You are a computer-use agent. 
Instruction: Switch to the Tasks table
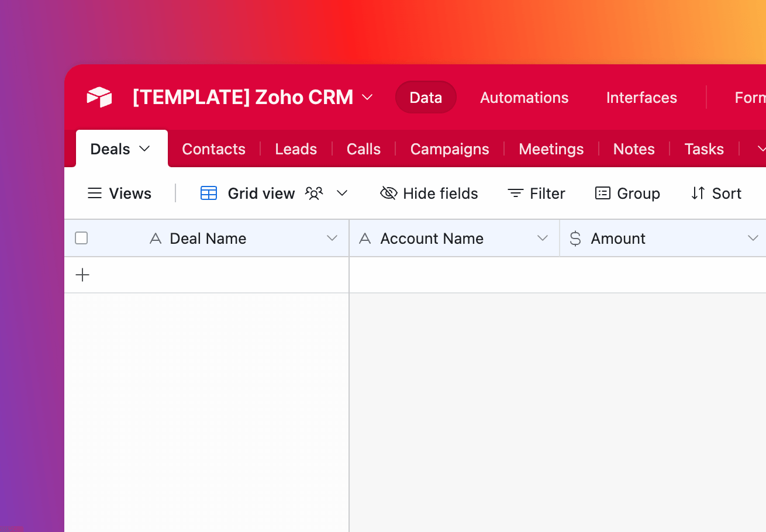tap(704, 149)
